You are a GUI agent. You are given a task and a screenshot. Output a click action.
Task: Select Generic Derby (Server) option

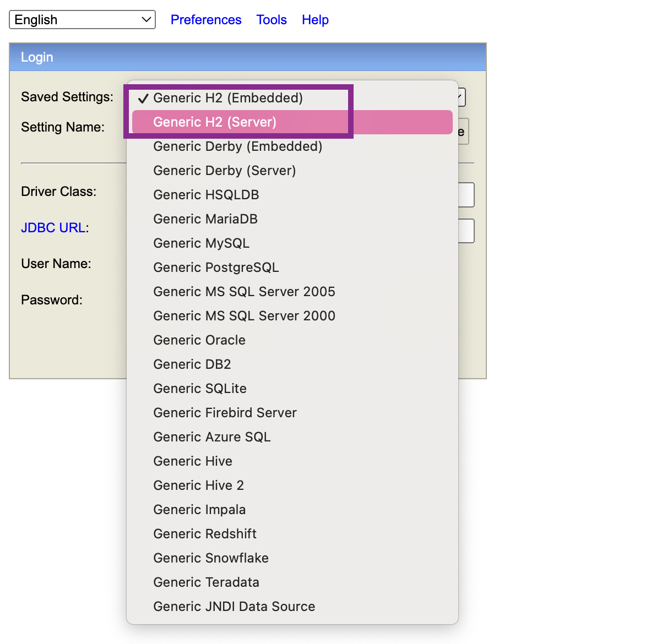(292, 171)
